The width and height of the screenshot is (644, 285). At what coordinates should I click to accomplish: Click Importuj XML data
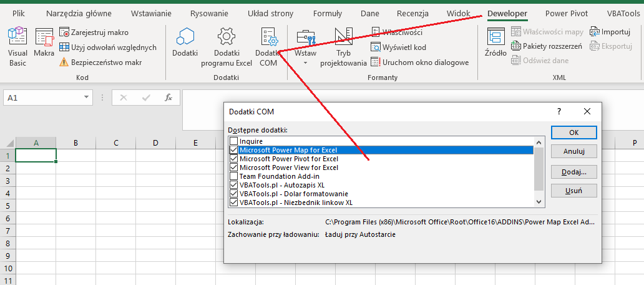[610, 32]
